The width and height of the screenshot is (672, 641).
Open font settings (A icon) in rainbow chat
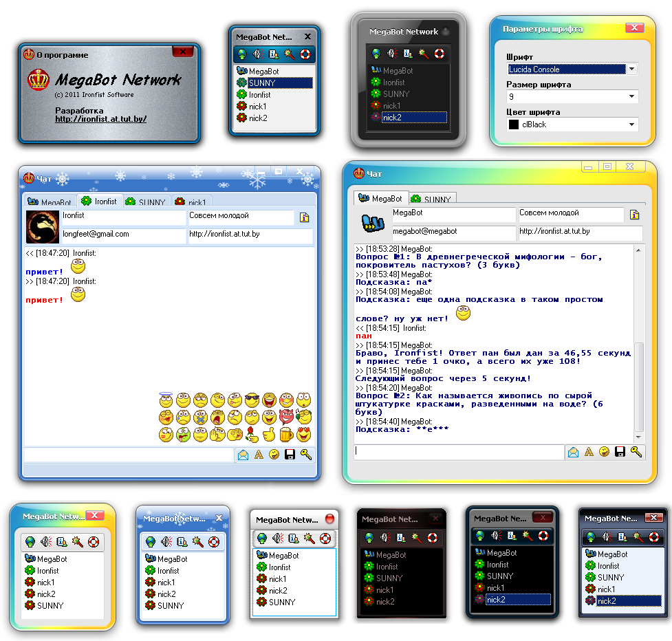point(589,452)
